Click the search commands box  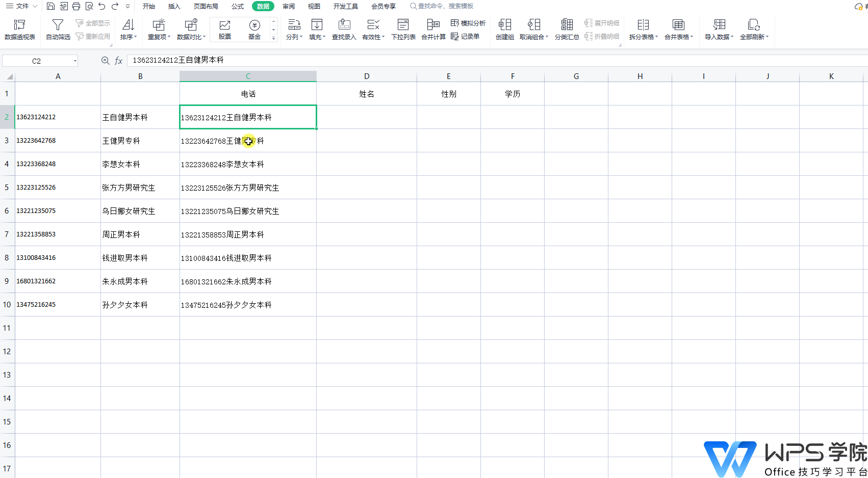(442, 6)
